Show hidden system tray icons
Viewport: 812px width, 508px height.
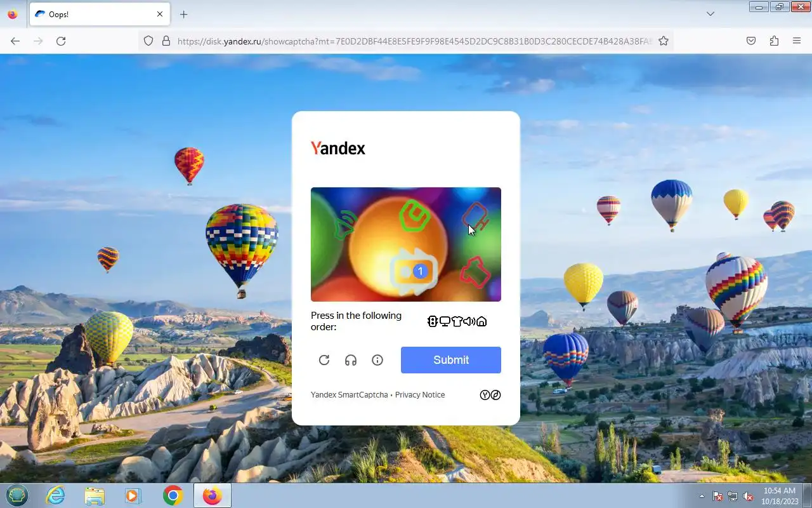click(x=702, y=496)
